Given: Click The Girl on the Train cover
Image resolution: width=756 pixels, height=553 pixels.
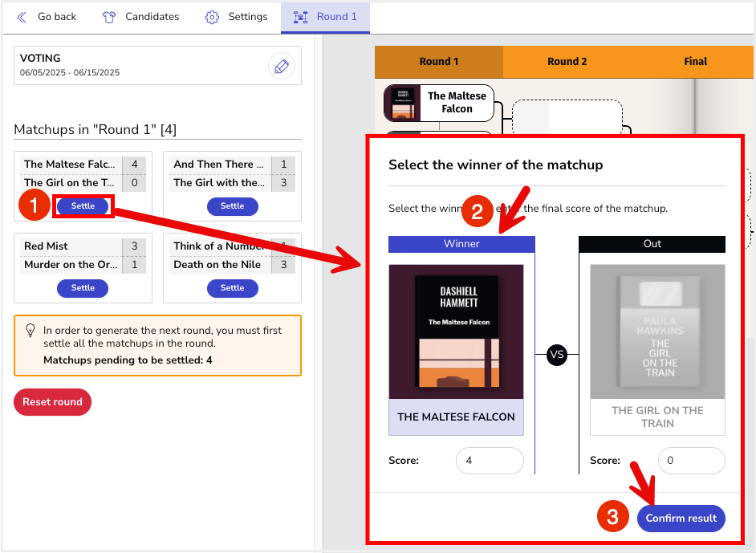Looking at the screenshot, I should tap(657, 331).
